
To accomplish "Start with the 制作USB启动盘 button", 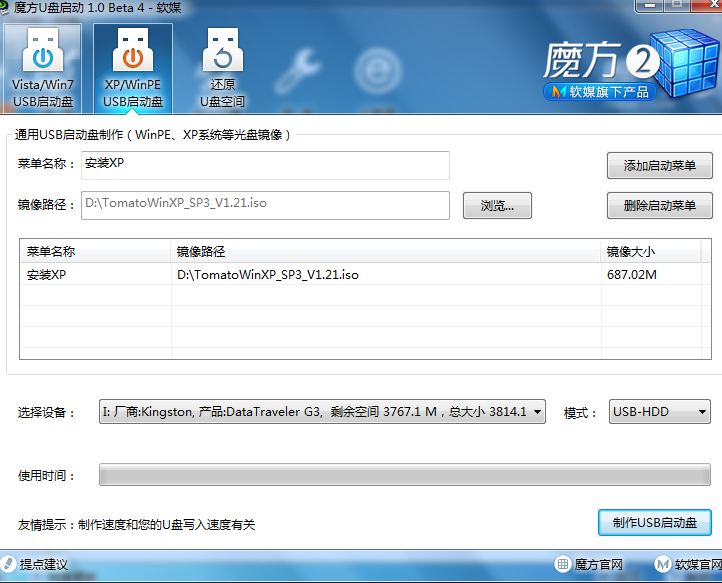I will [x=654, y=522].
